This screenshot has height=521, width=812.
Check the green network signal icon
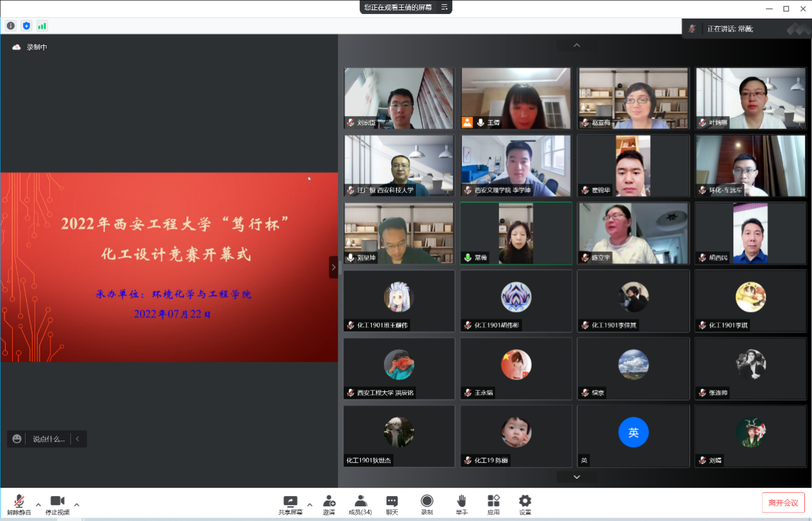point(42,26)
